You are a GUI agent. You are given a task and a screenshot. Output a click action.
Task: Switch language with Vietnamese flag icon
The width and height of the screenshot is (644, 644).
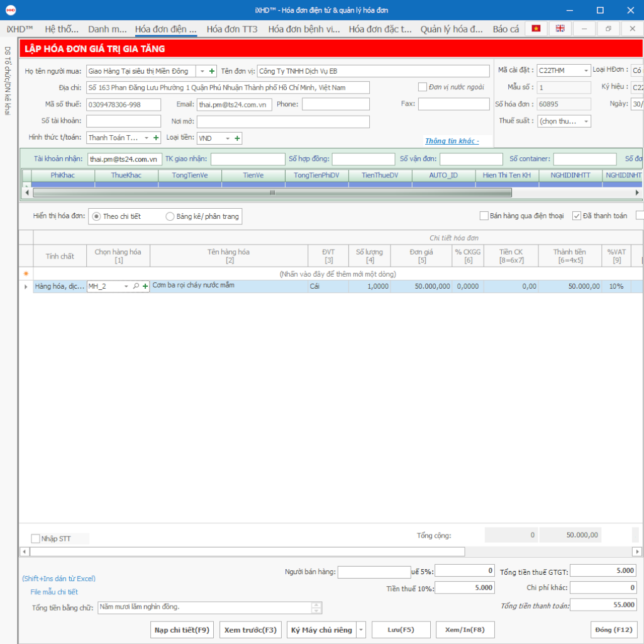point(536,29)
